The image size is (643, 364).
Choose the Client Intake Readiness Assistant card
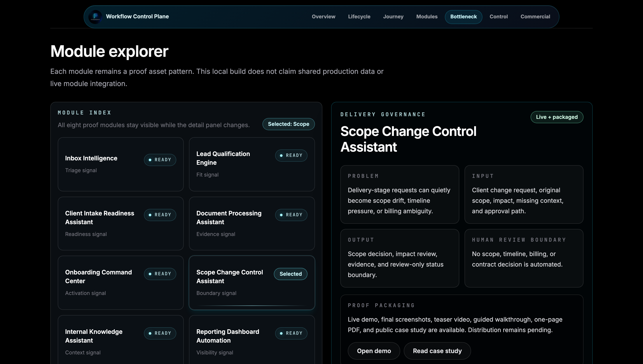(x=121, y=224)
